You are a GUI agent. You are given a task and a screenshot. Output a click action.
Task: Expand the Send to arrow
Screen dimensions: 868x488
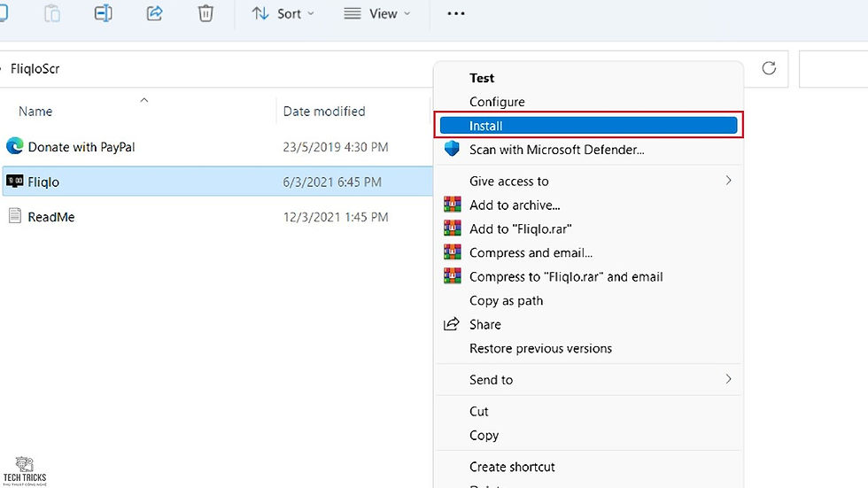pyautogui.click(x=728, y=379)
